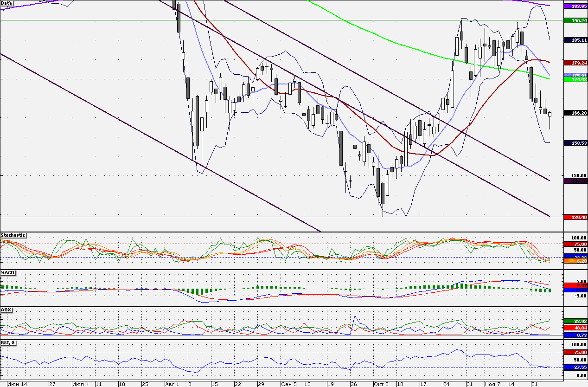Select the MACD indicator panel label
Viewport: 588px width, 387px height.
click(7, 272)
